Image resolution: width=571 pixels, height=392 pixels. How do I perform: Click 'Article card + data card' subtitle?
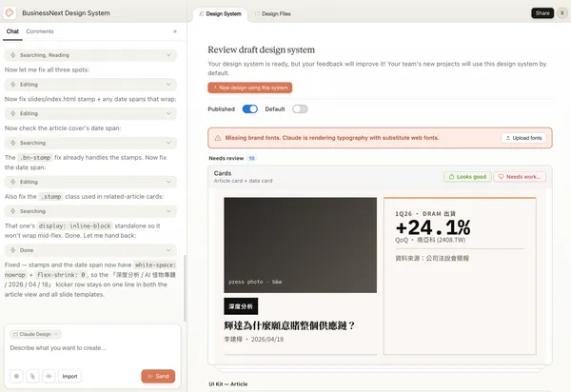243,181
